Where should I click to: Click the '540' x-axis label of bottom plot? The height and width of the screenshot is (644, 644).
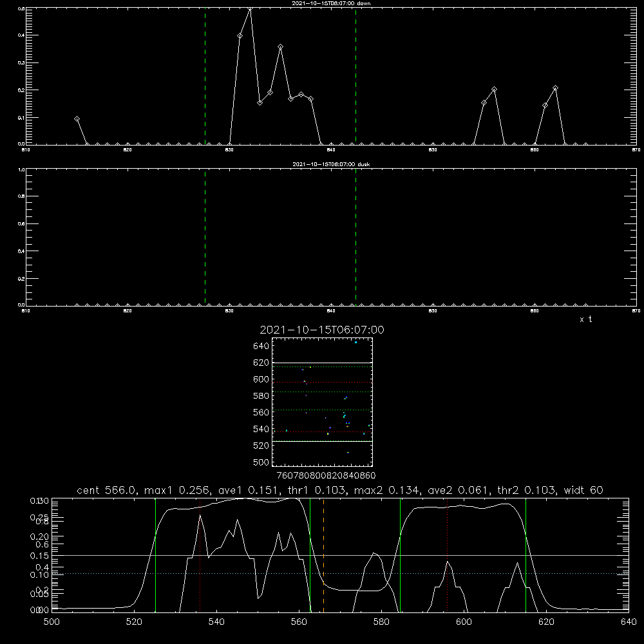click(x=216, y=622)
